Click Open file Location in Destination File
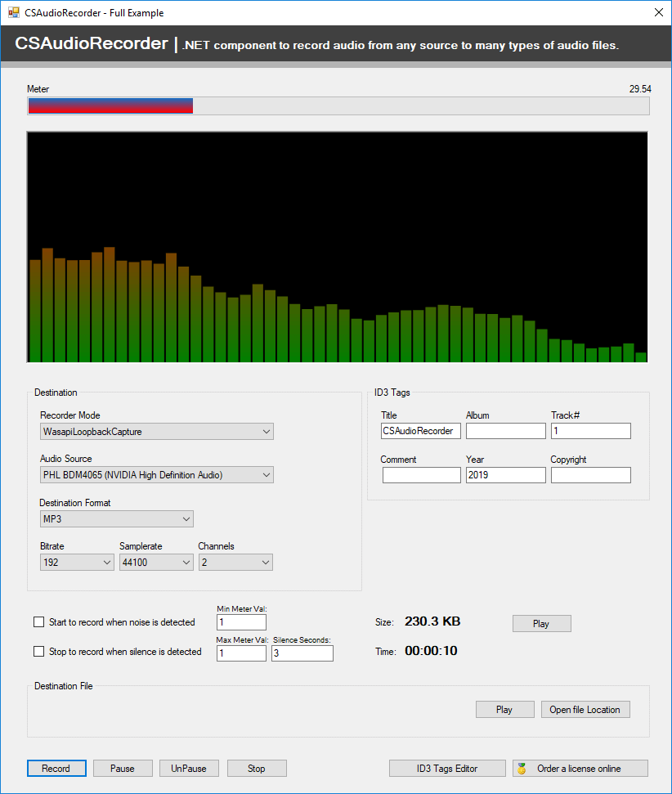Image resolution: width=672 pixels, height=794 pixels. point(585,709)
